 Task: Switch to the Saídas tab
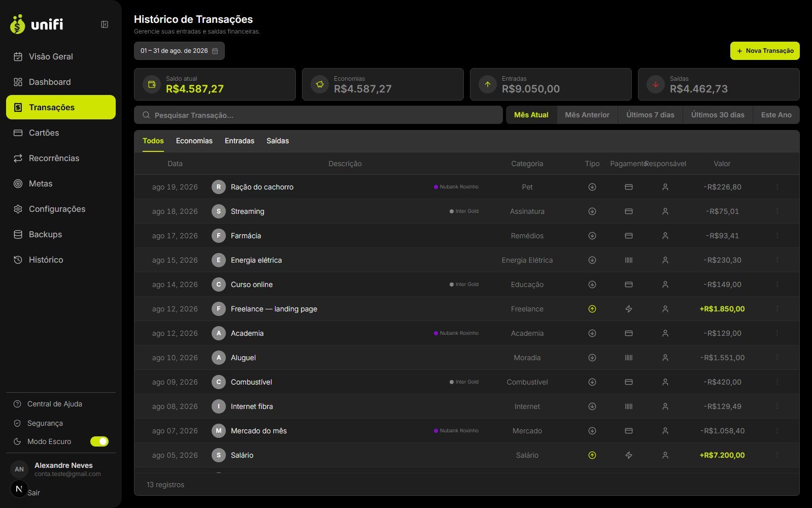coord(278,141)
